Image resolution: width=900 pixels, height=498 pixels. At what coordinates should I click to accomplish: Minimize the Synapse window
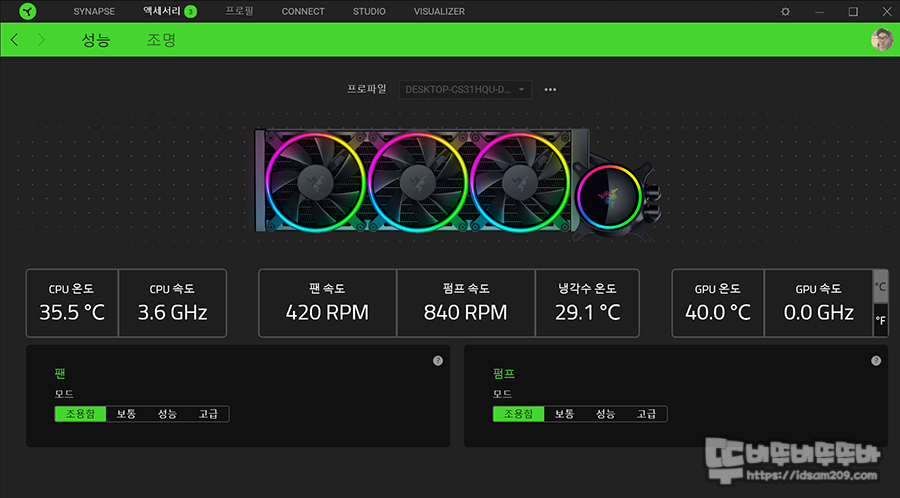pyautogui.click(x=820, y=11)
